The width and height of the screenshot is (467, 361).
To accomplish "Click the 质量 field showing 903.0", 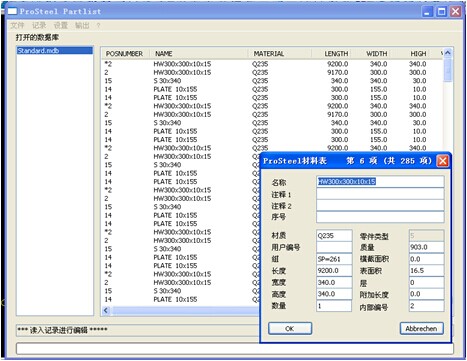I will (x=426, y=247).
